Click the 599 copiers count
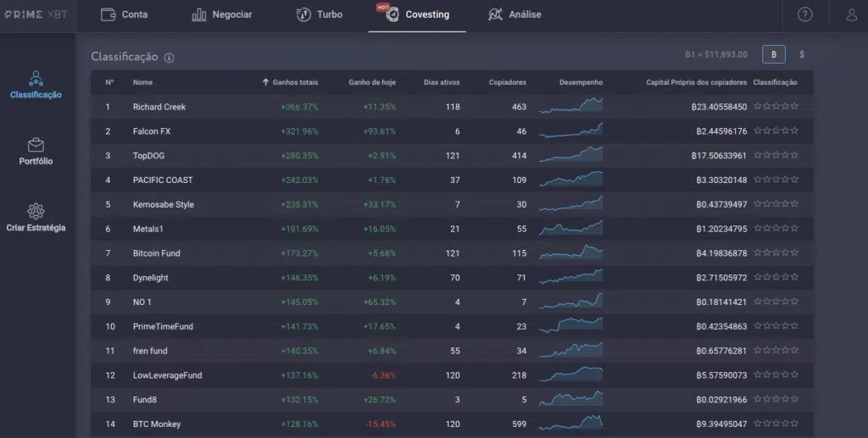The image size is (868, 438). [x=519, y=424]
